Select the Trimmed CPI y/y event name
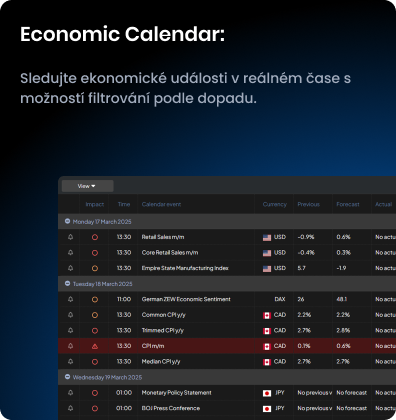The height and width of the screenshot is (420, 396). (163, 330)
